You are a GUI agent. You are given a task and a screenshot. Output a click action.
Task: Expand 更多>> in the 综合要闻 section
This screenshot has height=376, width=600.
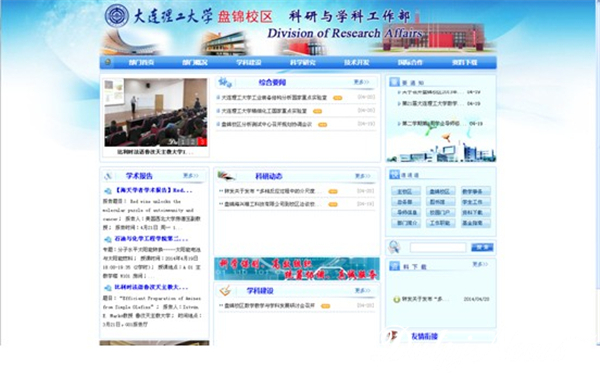point(361,82)
